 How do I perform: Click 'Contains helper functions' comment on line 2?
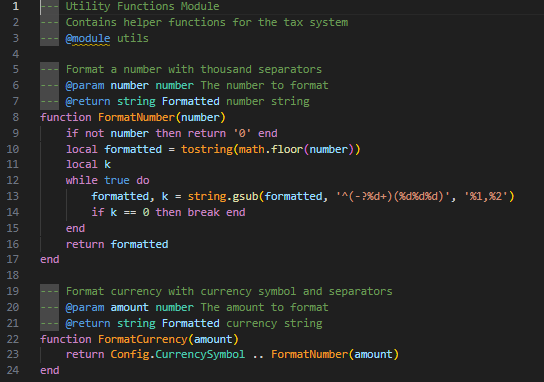click(145, 23)
